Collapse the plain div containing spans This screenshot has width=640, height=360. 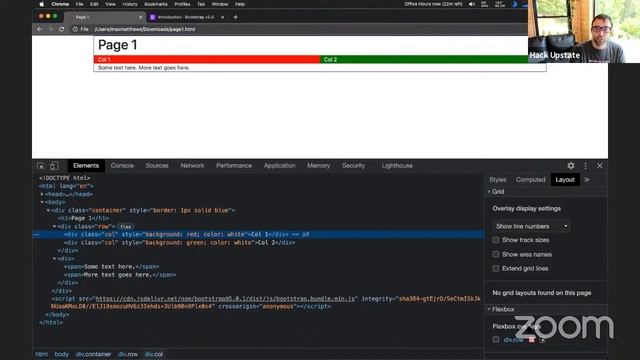(54, 259)
